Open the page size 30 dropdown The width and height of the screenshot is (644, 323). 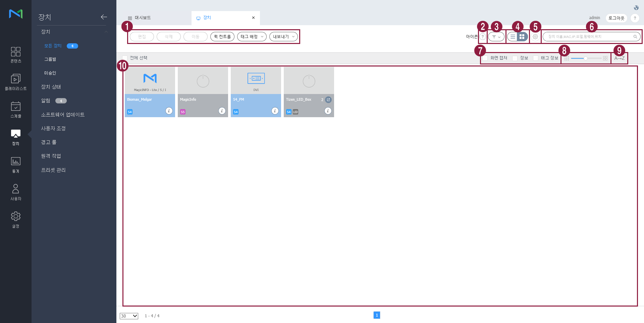(x=129, y=316)
